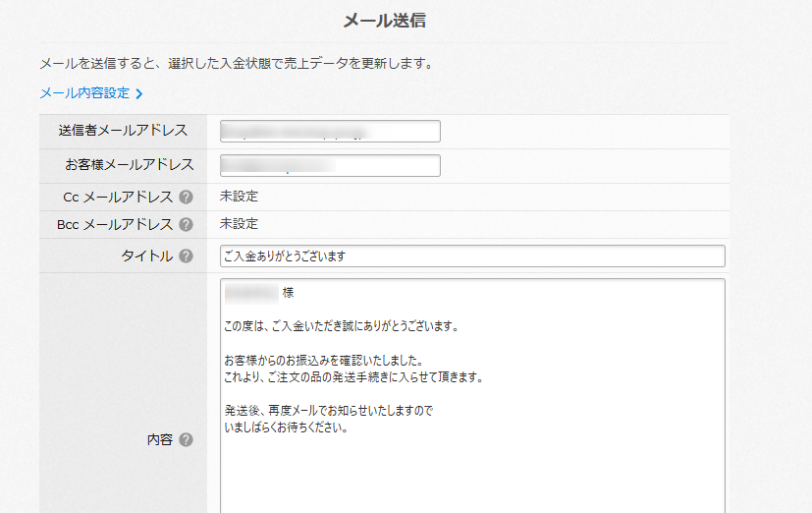Select the Cc メールアドレス label text
Screen dimensions: 812x513
coord(117,198)
